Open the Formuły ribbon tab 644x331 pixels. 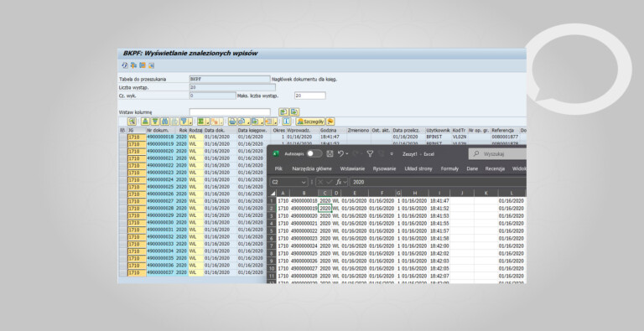[x=449, y=168]
